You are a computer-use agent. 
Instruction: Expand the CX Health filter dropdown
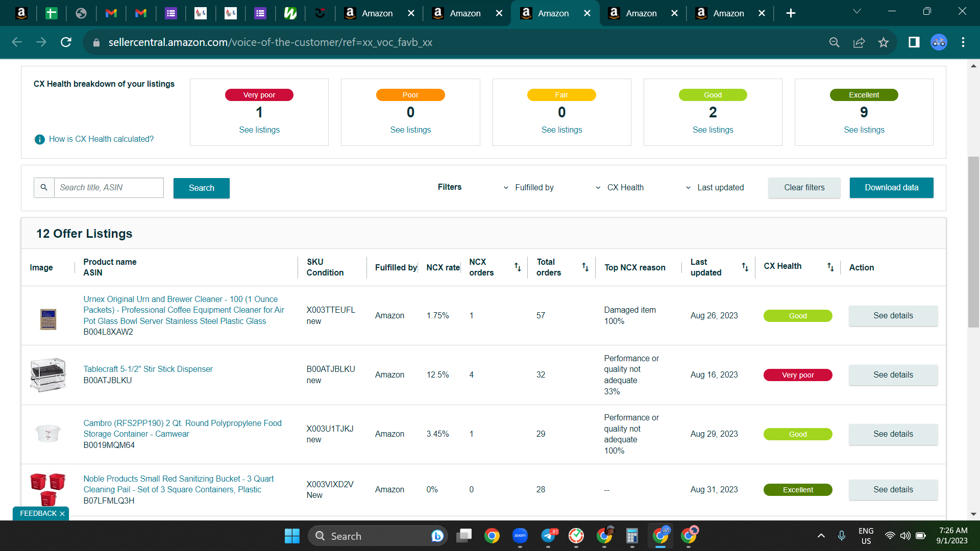pos(620,188)
